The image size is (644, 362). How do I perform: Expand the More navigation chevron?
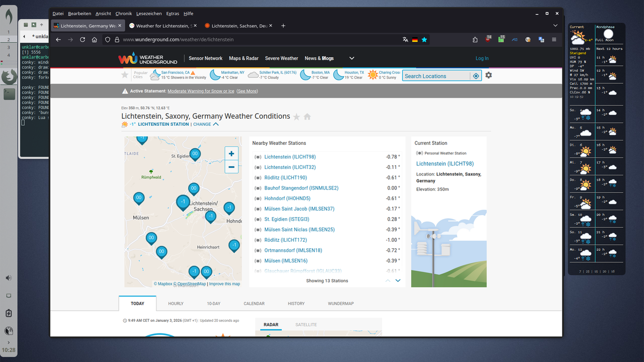pos(352,58)
